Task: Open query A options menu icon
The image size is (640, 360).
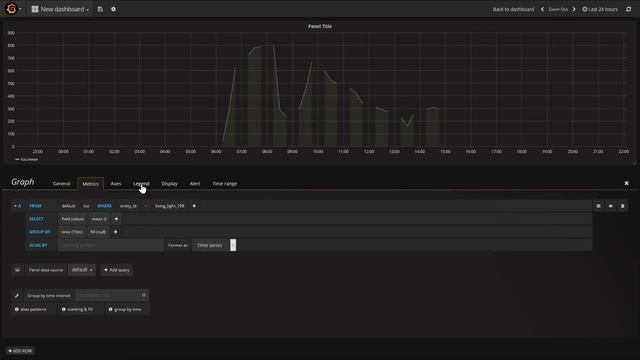Action: pyautogui.click(x=598, y=206)
